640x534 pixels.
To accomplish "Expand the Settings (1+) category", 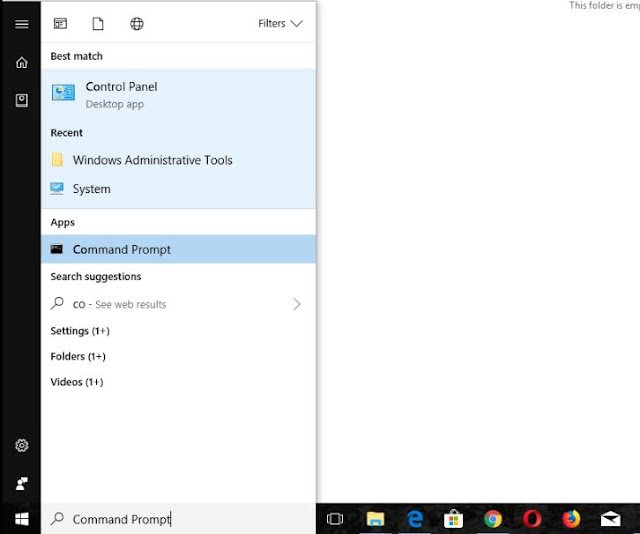I will tap(80, 331).
